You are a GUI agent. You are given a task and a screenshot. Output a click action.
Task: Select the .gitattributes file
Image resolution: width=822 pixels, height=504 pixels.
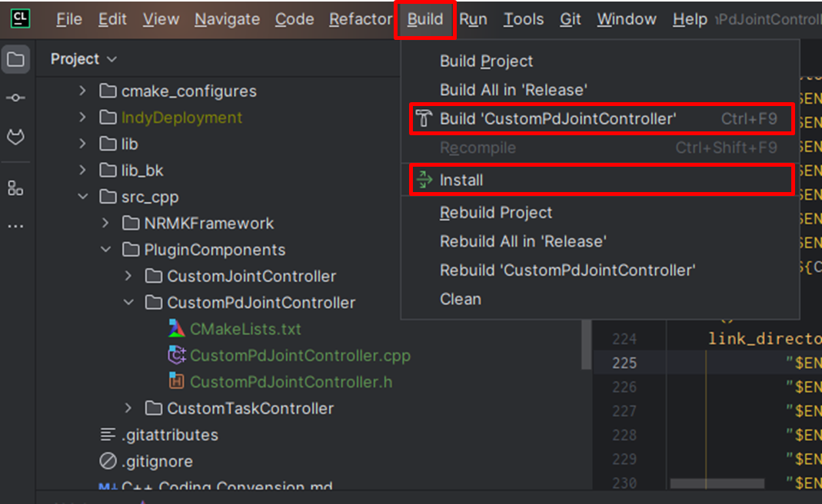[x=170, y=435]
